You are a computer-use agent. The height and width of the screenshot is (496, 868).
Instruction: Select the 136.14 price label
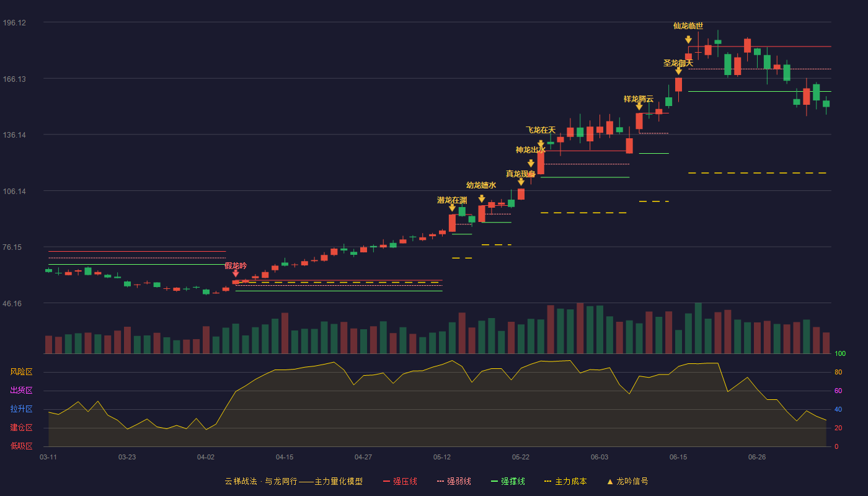[14, 135]
